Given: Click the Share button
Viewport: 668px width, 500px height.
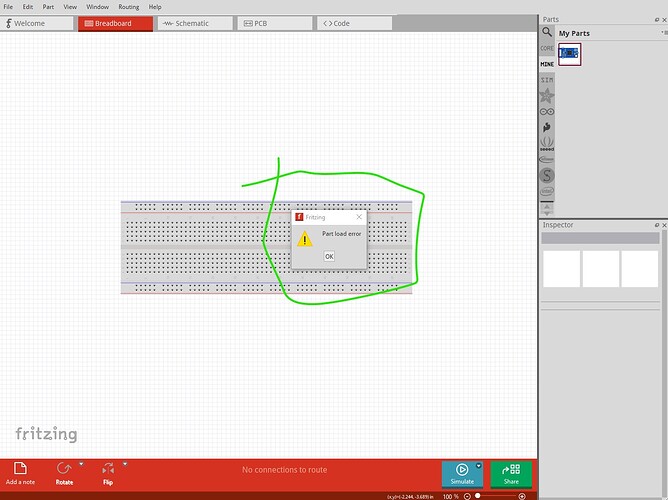Looking at the screenshot, I should point(511,473).
